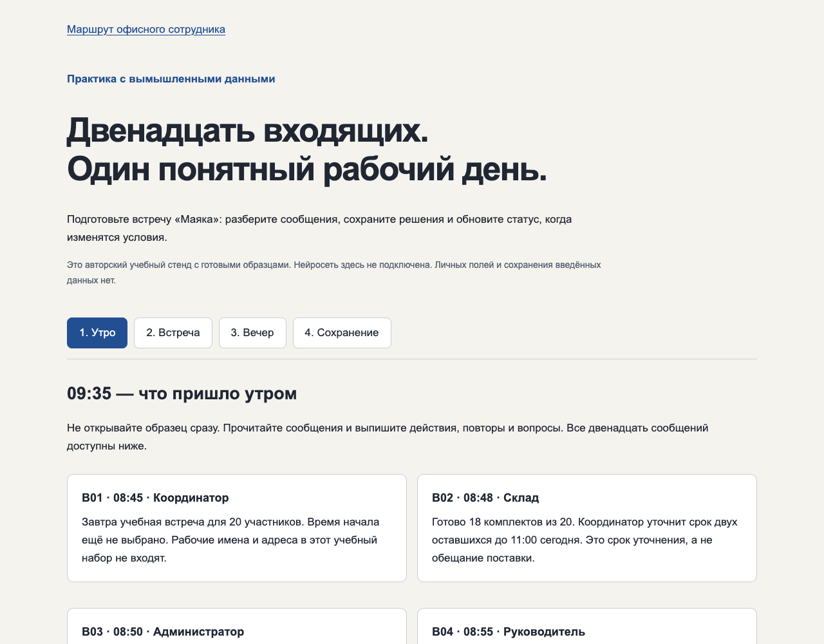Select the message title «B02 · 08:48 · Склад»
The image size is (824, 644).
[x=485, y=498]
